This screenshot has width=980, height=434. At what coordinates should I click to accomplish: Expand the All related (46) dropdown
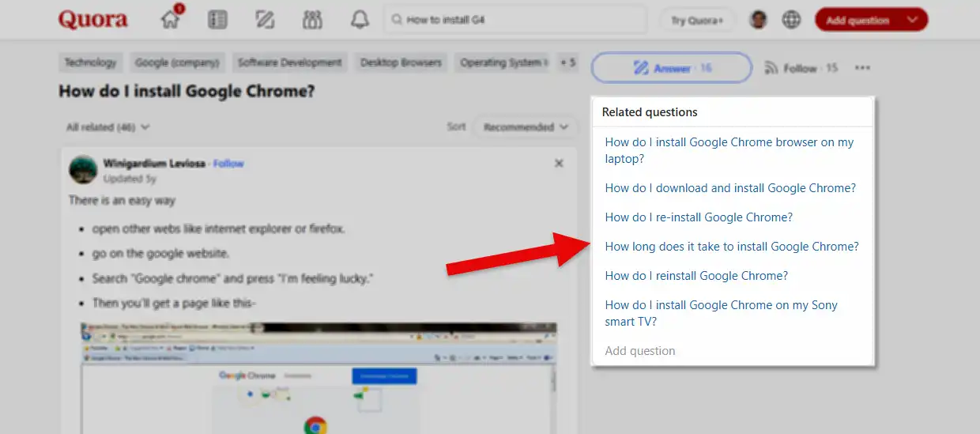pos(108,127)
